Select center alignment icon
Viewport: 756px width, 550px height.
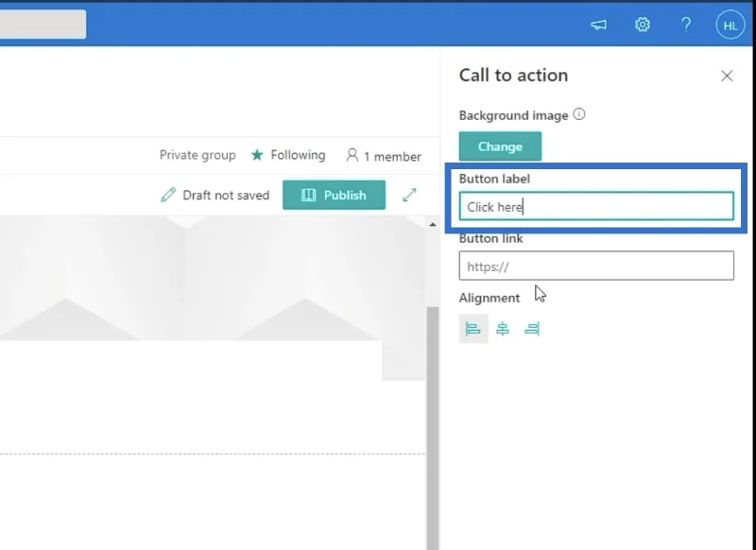pos(503,329)
